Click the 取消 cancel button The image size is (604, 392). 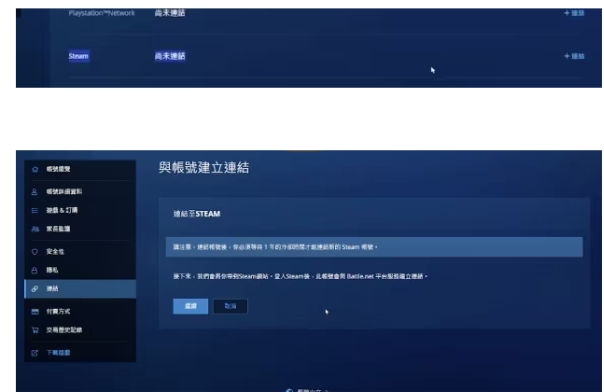(x=230, y=306)
